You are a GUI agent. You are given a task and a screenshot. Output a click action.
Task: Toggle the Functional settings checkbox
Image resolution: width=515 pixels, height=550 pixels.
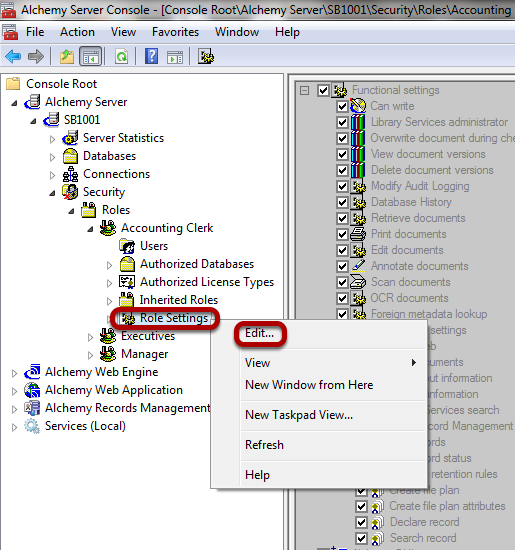[x=323, y=90]
